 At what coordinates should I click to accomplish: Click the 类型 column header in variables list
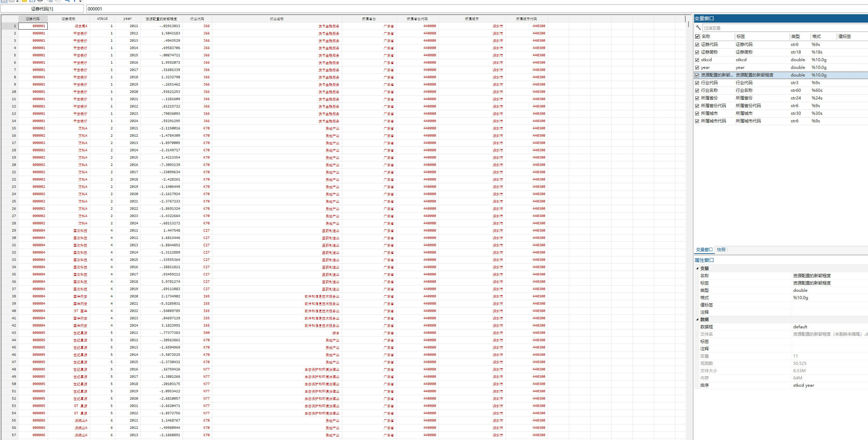pos(795,37)
